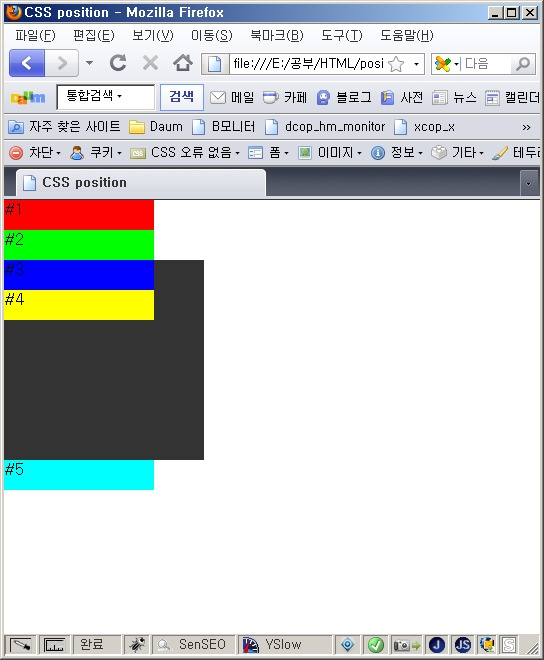Open SenSEO in the status bar

click(x=193, y=644)
